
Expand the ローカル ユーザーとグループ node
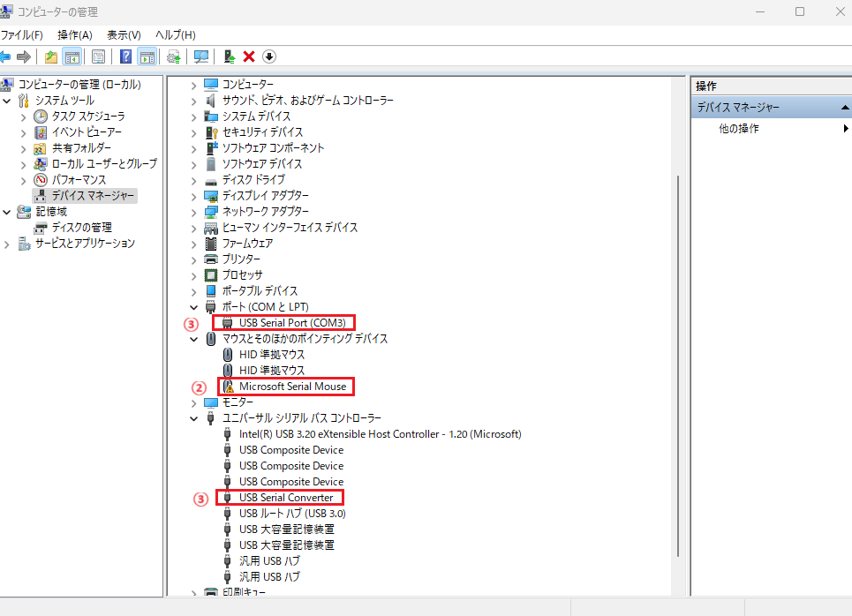[x=23, y=165]
